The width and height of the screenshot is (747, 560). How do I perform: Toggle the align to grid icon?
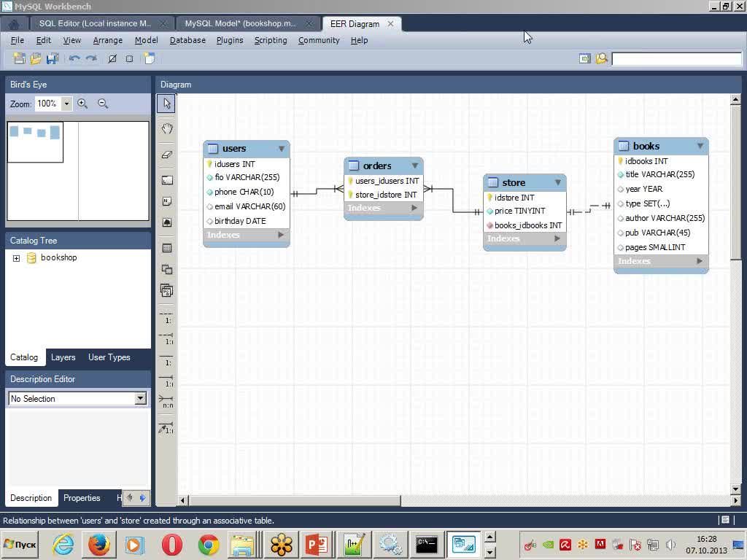(129, 58)
